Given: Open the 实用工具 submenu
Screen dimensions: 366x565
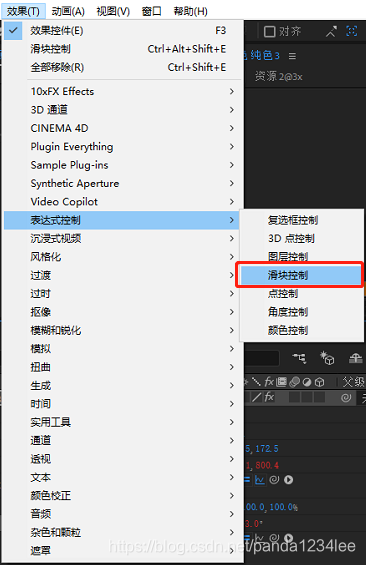Looking at the screenshot, I should pyautogui.click(x=122, y=422).
